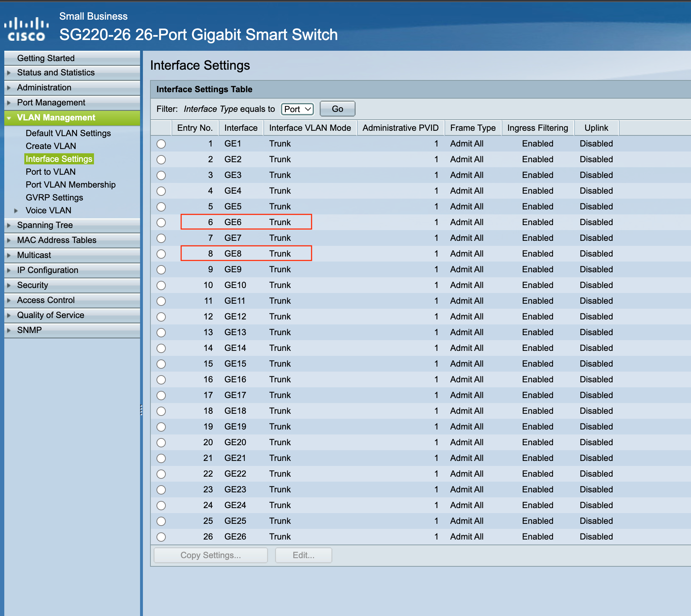Expand Voice VLAN submenu arrow
Image resolution: width=691 pixels, height=616 pixels.
16,211
